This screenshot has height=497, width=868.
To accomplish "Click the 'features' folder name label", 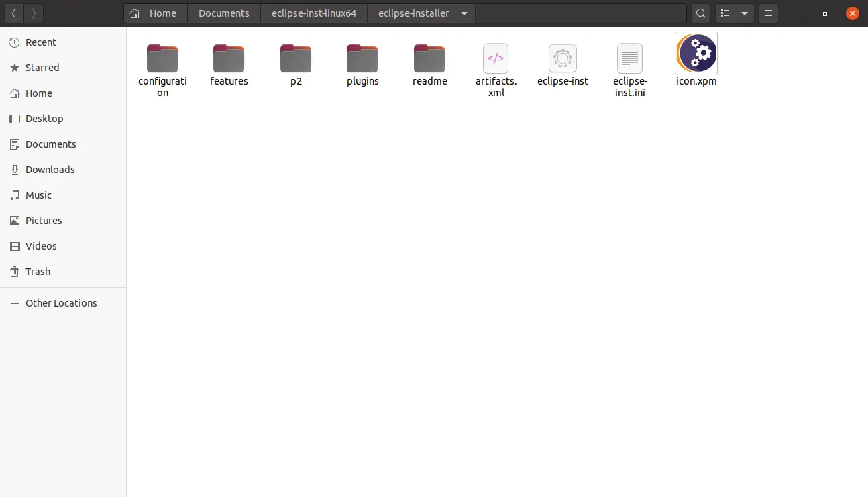I will pos(229,81).
